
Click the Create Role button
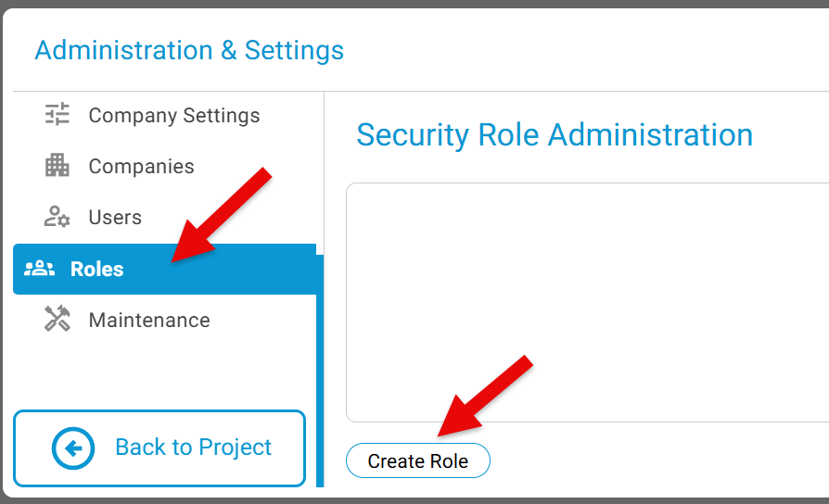tap(418, 460)
